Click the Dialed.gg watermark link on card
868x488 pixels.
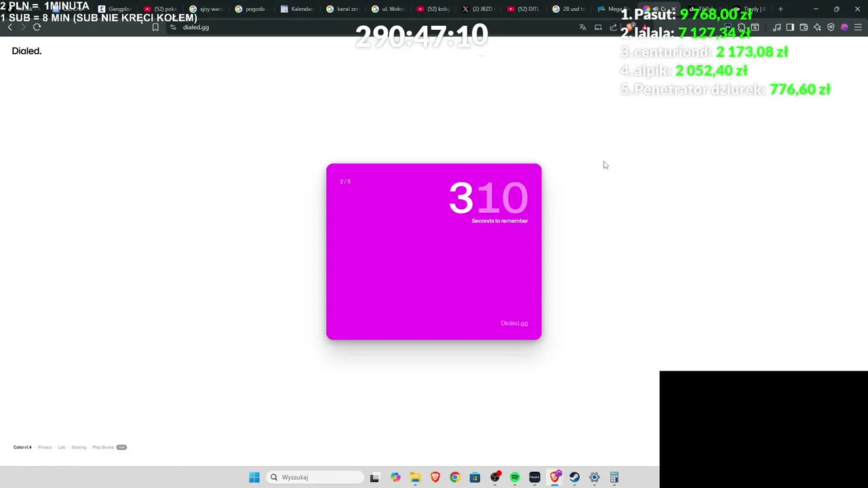tap(514, 323)
